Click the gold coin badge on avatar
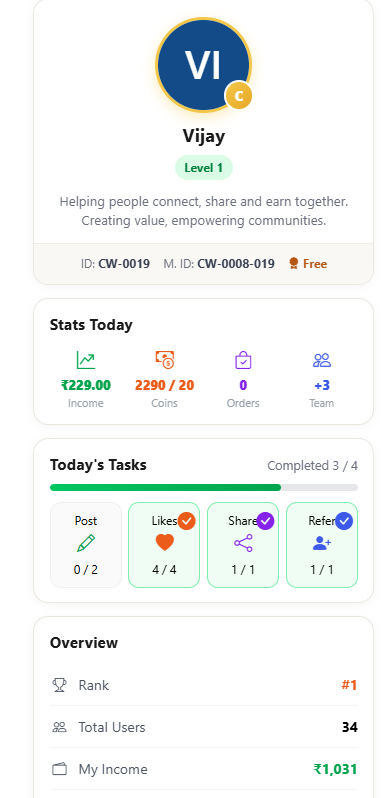383x798 pixels. [x=239, y=95]
